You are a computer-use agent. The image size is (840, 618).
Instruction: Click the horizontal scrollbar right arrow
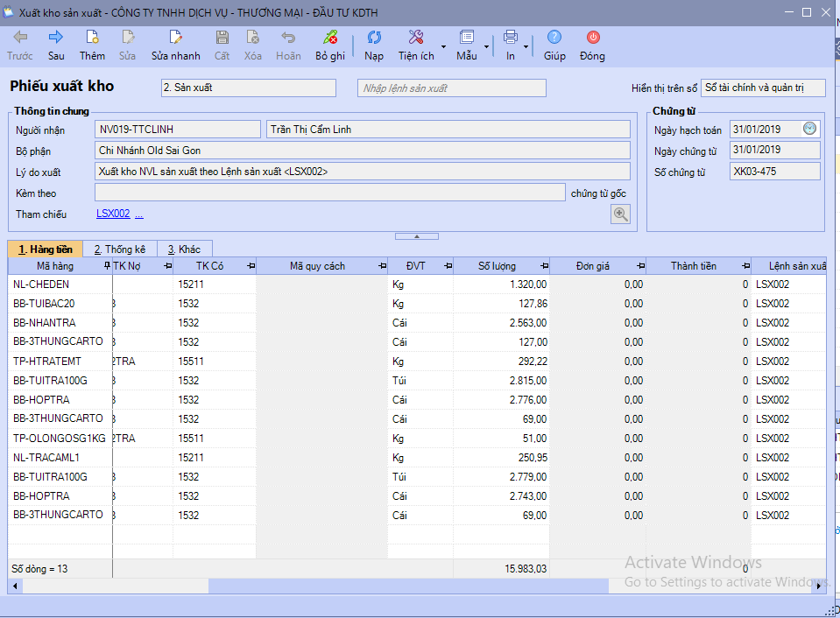point(819,586)
